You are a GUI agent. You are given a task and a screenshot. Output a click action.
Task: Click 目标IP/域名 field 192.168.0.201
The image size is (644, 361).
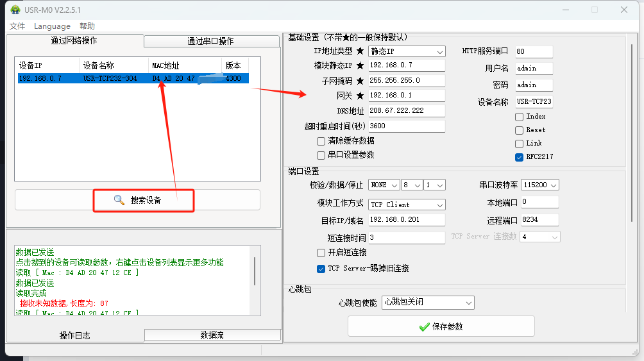click(407, 220)
